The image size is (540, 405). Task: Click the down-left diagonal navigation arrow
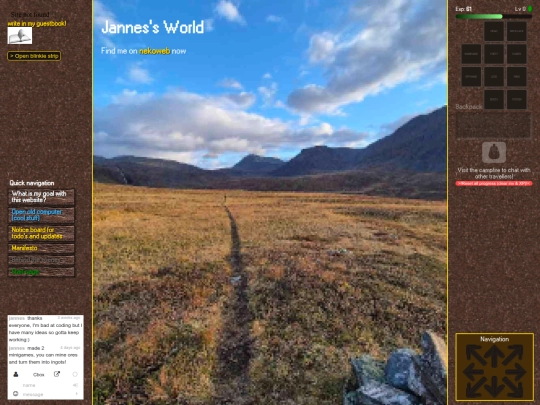click(476, 387)
